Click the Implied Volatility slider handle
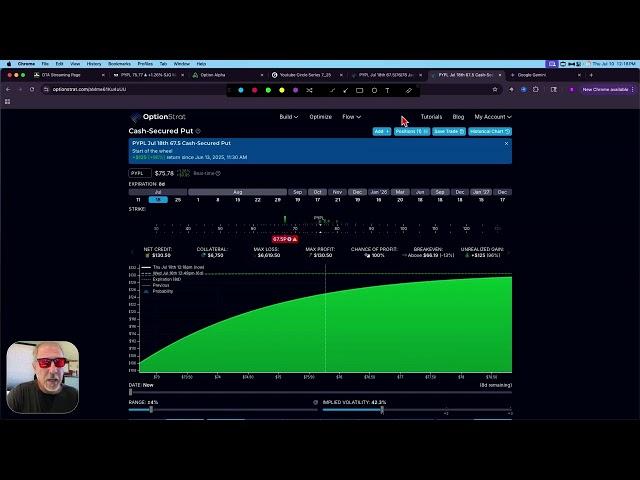This screenshot has height=480, width=640. (x=382, y=409)
